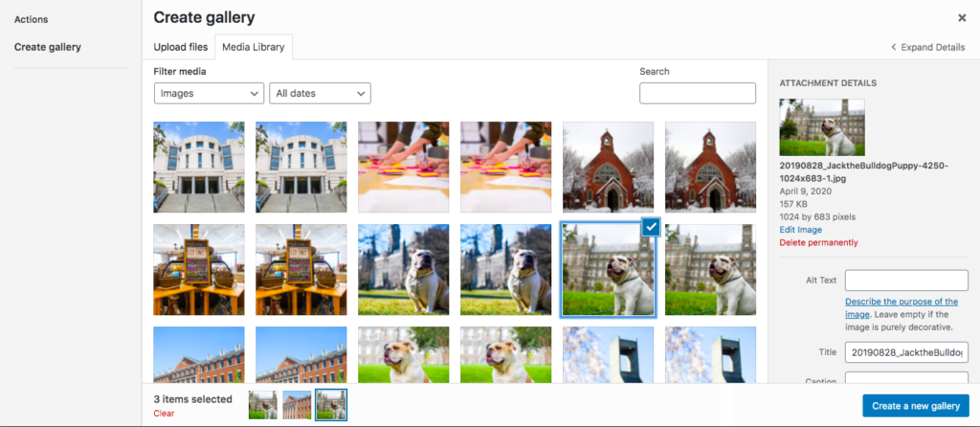
Task: Select second bulldog close-up thumbnail in bottom row
Action: coord(505,354)
